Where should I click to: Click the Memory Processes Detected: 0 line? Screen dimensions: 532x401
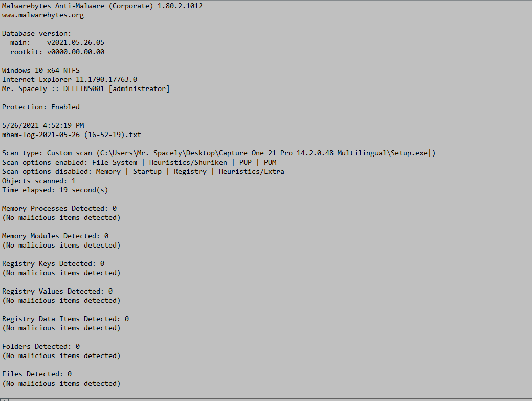(x=59, y=208)
